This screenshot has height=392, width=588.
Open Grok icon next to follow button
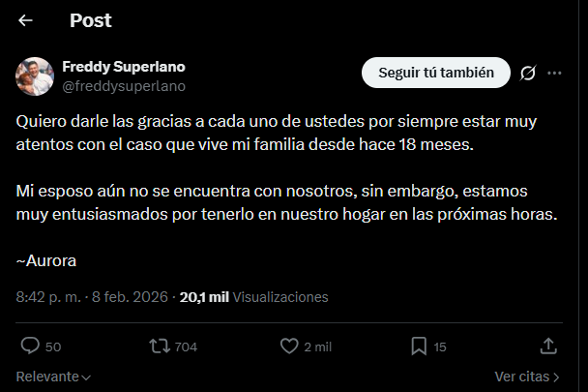(x=528, y=73)
